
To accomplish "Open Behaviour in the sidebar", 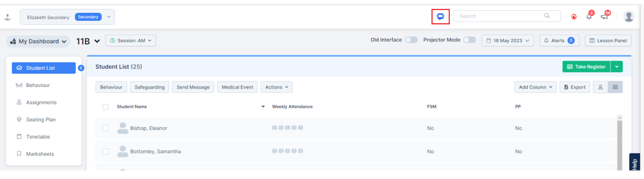I will tap(38, 85).
